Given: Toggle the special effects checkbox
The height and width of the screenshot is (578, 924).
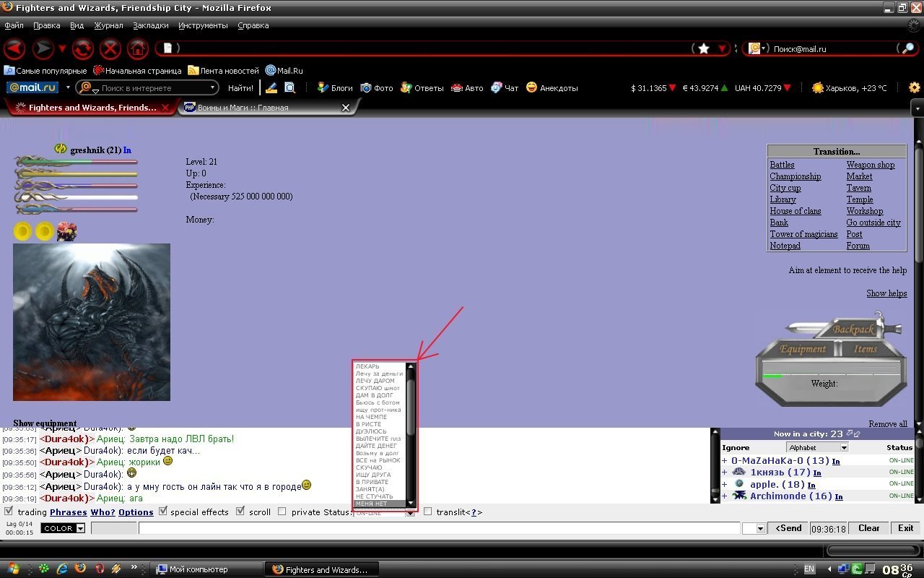Looking at the screenshot, I should point(163,512).
